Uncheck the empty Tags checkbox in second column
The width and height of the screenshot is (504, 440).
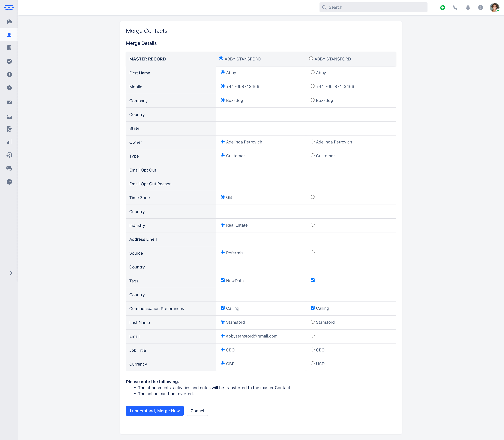click(x=312, y=280)
